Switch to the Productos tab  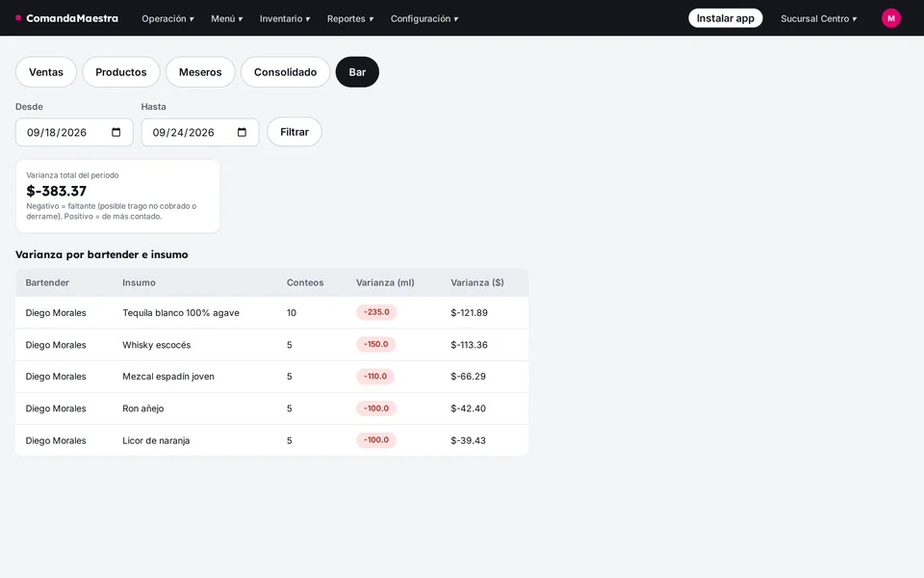[x=121, y=72]
